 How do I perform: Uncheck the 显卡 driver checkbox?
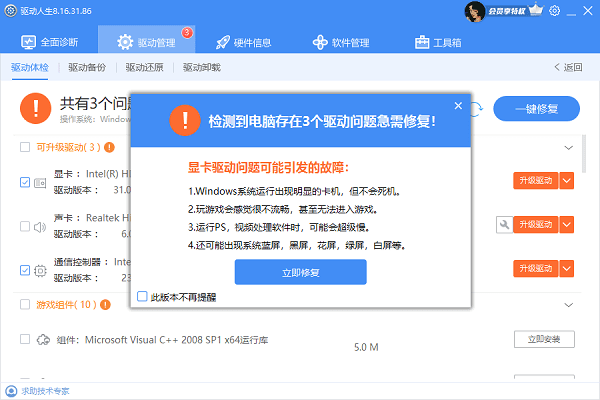(25, 182)
